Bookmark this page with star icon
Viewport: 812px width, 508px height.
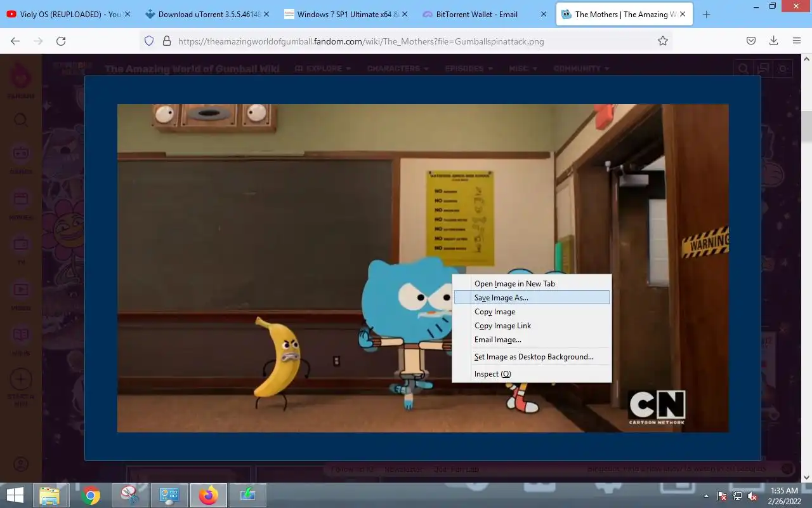[x=663, y=41]
